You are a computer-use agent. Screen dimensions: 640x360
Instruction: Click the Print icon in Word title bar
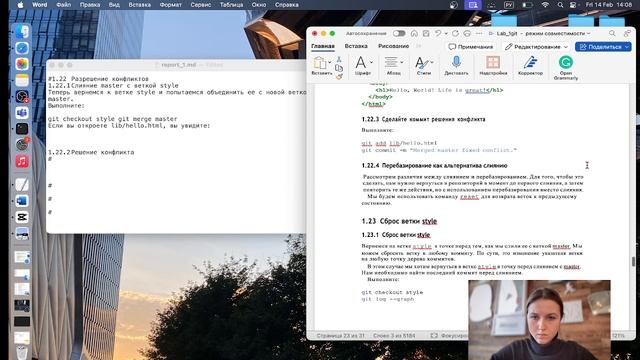click(x=467, y=33)
